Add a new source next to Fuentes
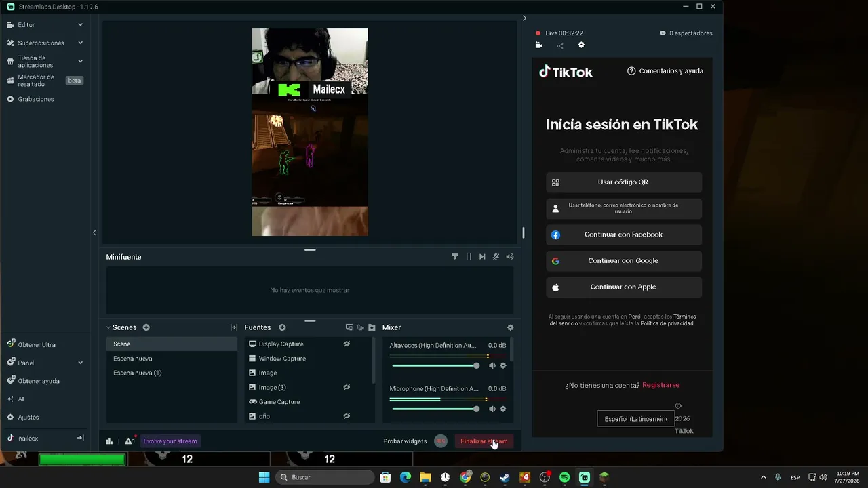The image size is (868, 488). pyautogui.click(x=282, y=327)
